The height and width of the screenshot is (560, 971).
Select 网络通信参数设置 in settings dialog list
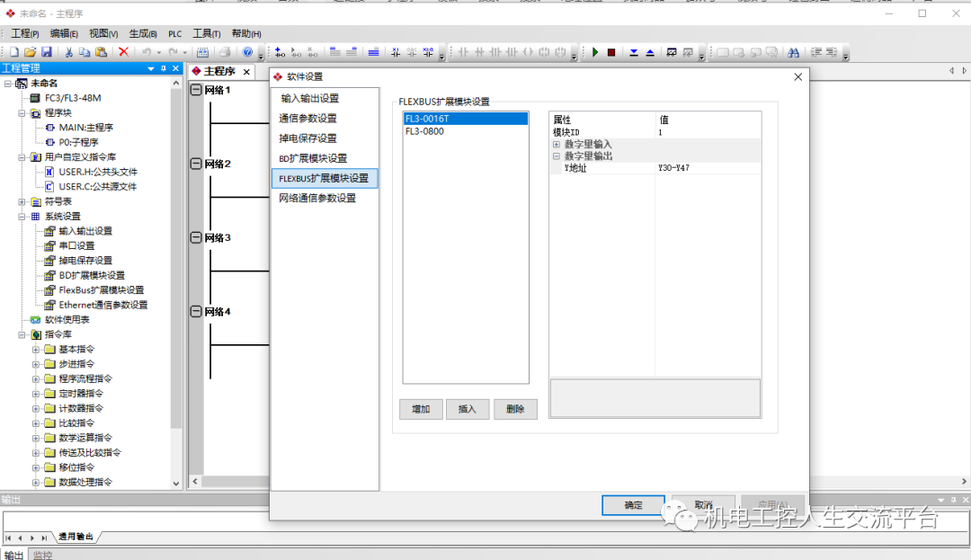click(325, 198)
